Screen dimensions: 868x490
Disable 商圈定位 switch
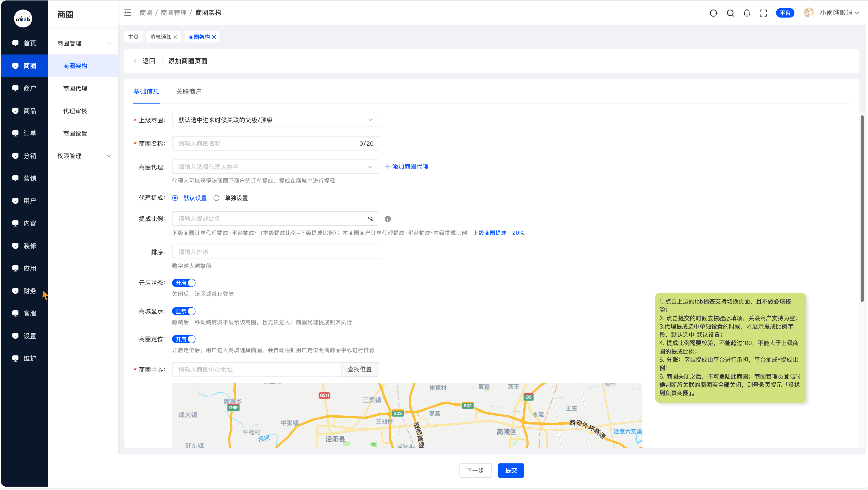184,339
